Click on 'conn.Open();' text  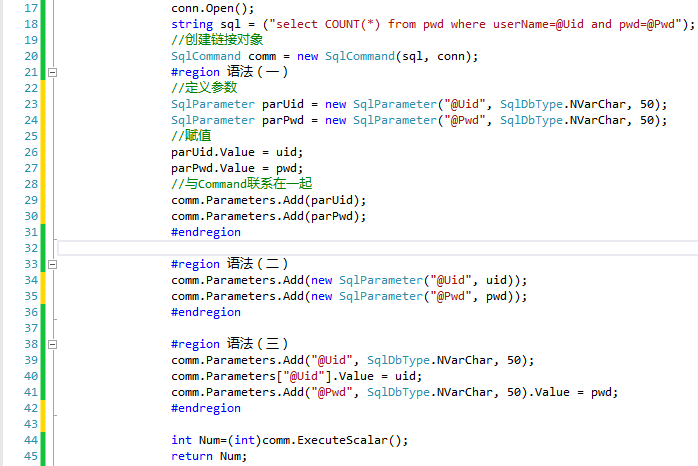(213, 8)
